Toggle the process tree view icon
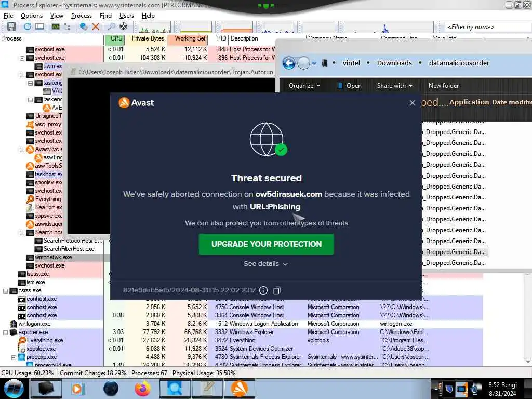 (67, 26)
